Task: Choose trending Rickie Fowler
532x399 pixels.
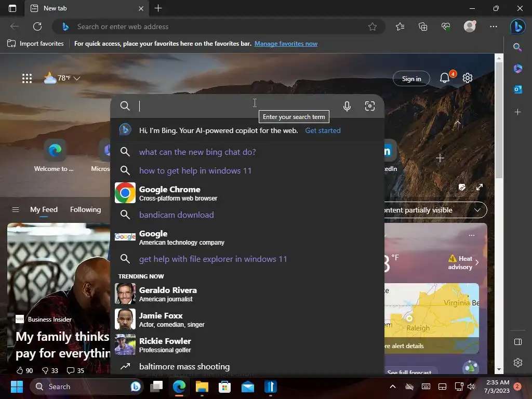Action: point(247,345)
